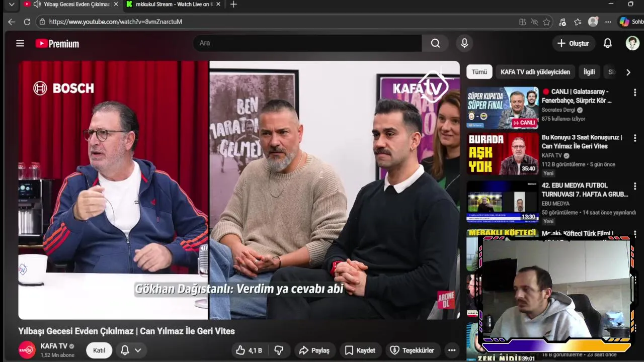Viewport: 644px width, 362px height.
Task: Open the media control music icon
Action: (562, 22)
